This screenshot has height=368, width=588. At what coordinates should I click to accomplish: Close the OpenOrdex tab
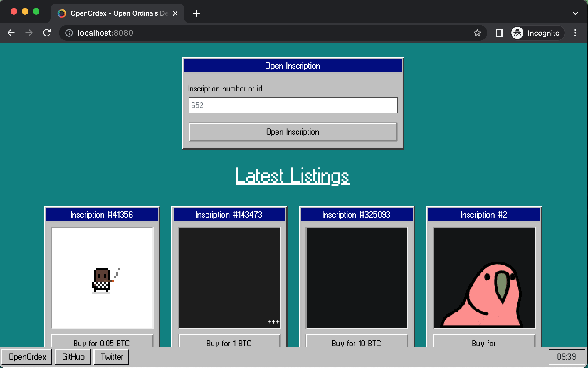coord(175,13)
